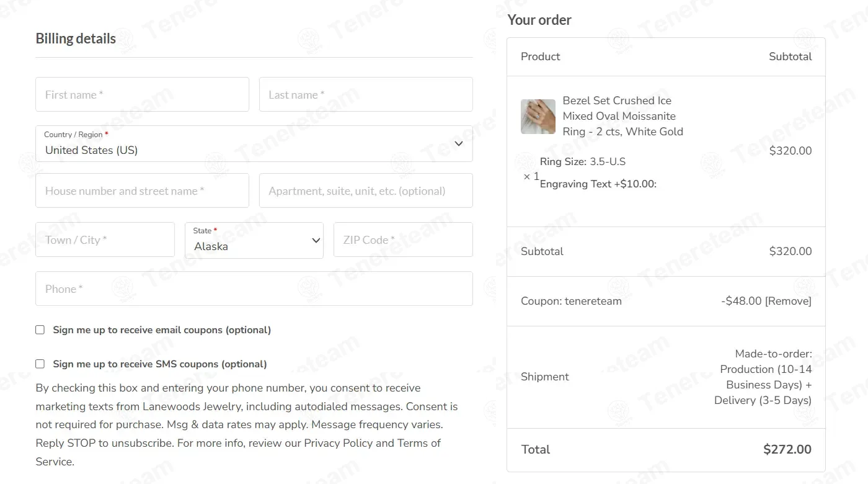Click the Your order heading
Viewport: 868px width, 484px height.
(x=539, y=20)
